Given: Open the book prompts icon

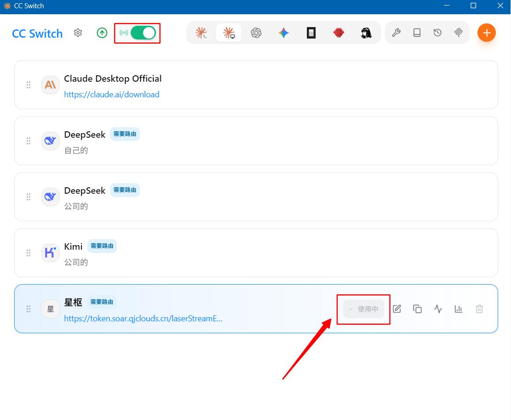Looking at the screenshot, I should (x=417, y=33).
